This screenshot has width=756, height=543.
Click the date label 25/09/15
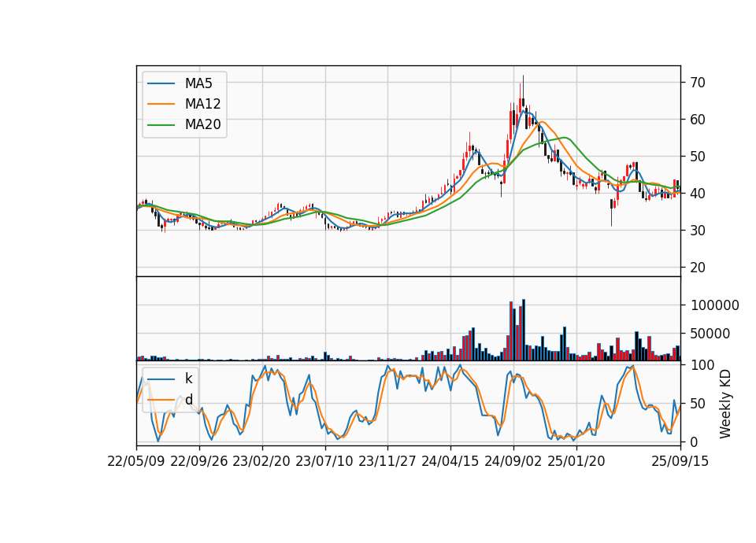[680, 461]
